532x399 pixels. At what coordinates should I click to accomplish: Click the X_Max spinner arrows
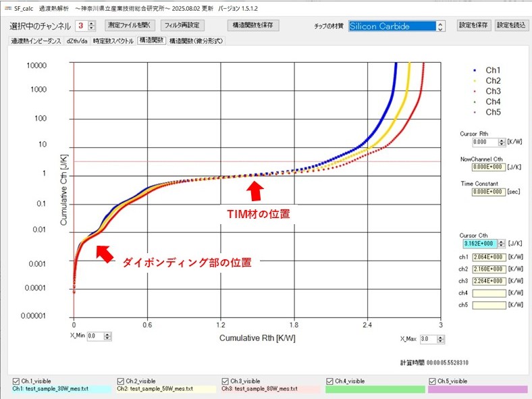pos(440,339)
